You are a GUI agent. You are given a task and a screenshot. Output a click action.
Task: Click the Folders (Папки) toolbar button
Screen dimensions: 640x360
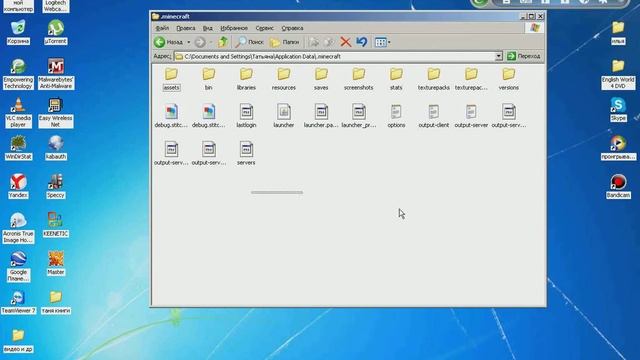click(285, 42)
